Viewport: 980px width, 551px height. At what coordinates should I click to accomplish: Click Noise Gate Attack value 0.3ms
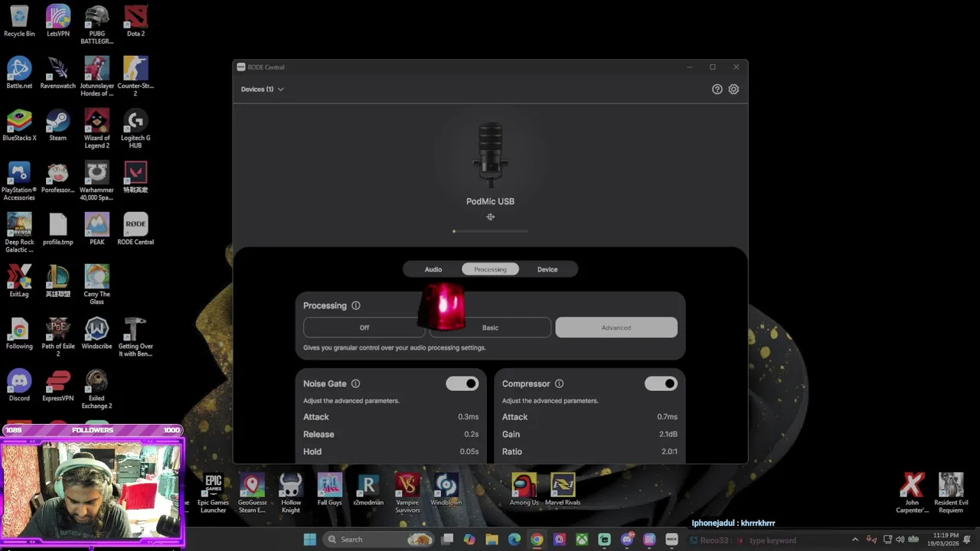point(468,417)
